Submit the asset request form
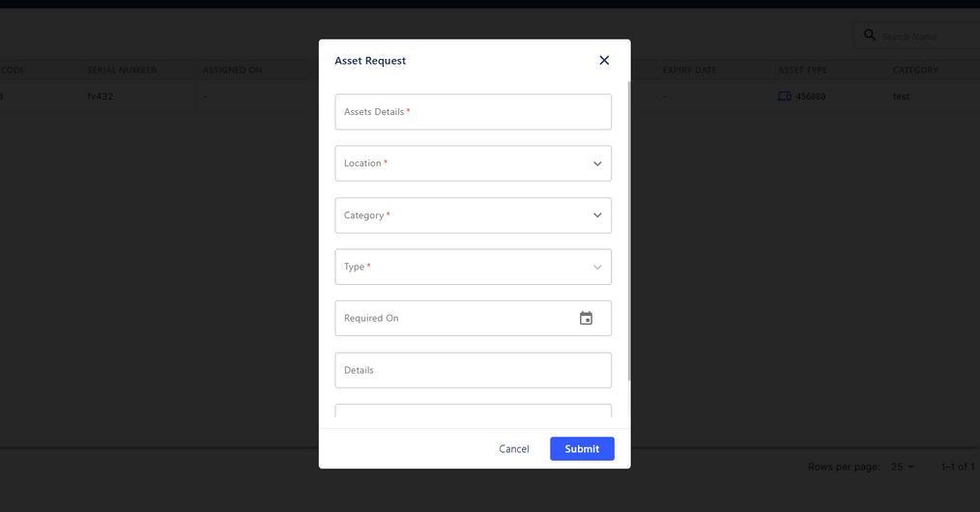The width and height of the screenshot is (980, 512). (x=582, y=448)
